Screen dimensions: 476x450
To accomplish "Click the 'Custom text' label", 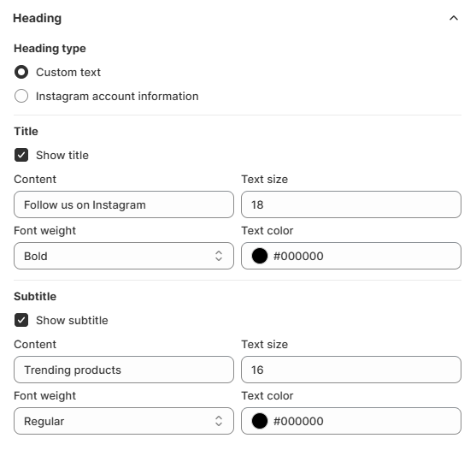I will 68,73.
